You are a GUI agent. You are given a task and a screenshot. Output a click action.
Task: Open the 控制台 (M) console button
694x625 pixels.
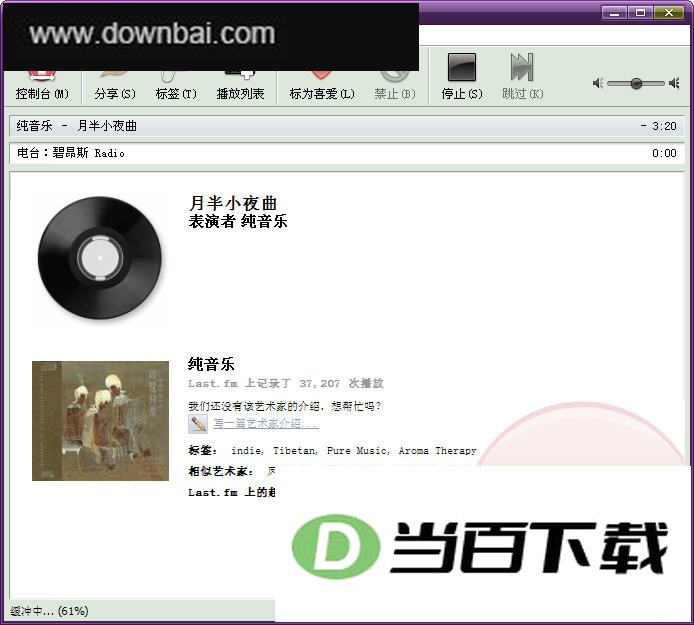[x=42, y=86]
